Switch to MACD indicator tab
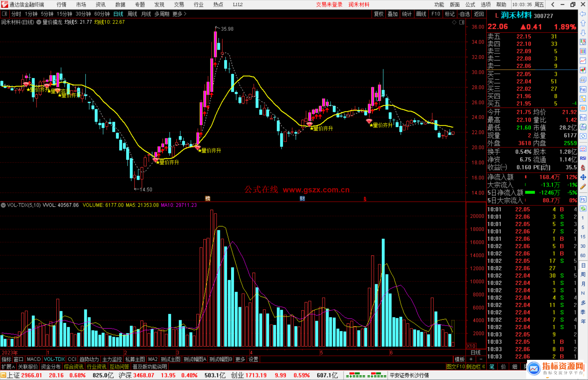 click(x=34, y=360)
